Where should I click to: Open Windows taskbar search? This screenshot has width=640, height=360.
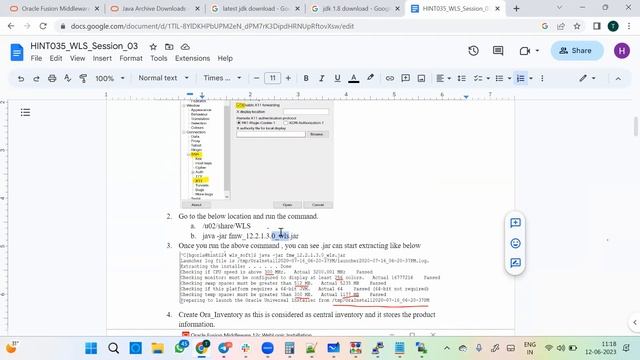[x=113, y=348]
